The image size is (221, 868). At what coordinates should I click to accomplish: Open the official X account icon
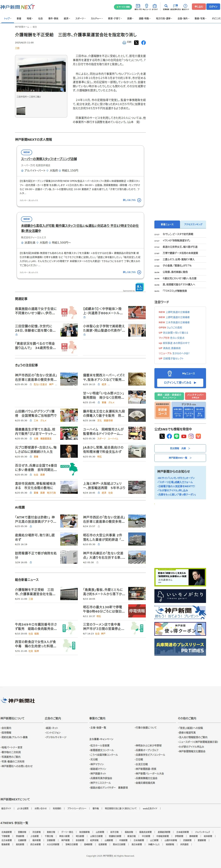tap(162, 436)
